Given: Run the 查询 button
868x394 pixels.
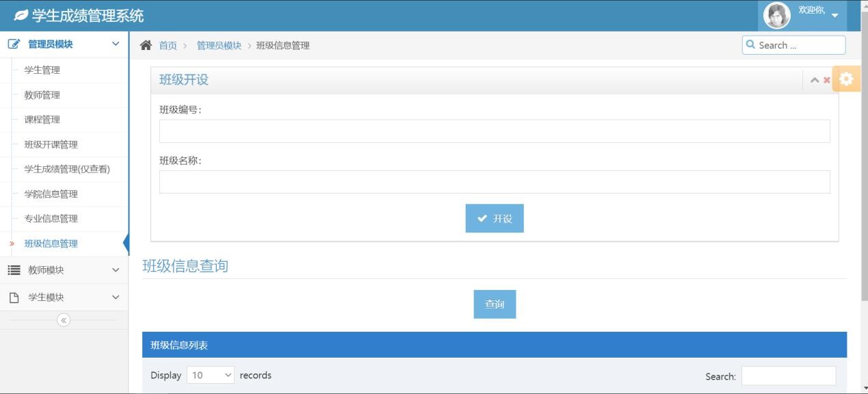Looking at the screenshot, I should [x=495, y=304].
